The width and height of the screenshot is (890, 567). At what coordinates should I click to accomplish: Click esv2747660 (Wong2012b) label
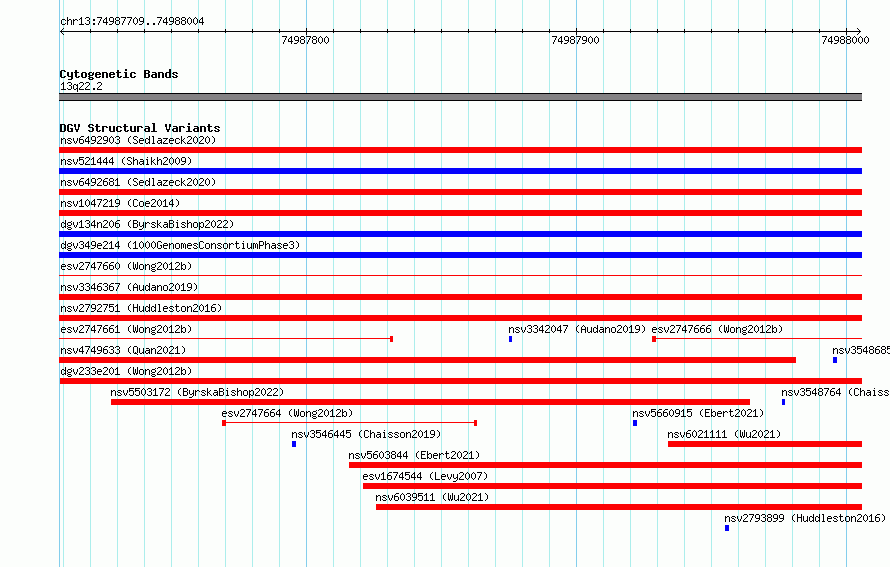pos(126,266)
